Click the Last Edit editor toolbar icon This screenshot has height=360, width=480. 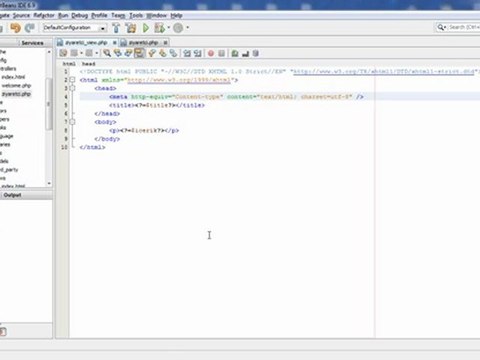pyautogui.click(x=63, y=53)
